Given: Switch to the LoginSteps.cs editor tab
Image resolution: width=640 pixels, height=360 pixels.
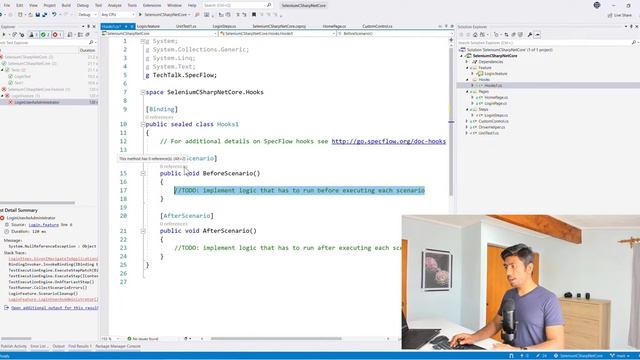Looking at the screenshot, I should pyautogui.click(x=224, y=26).
